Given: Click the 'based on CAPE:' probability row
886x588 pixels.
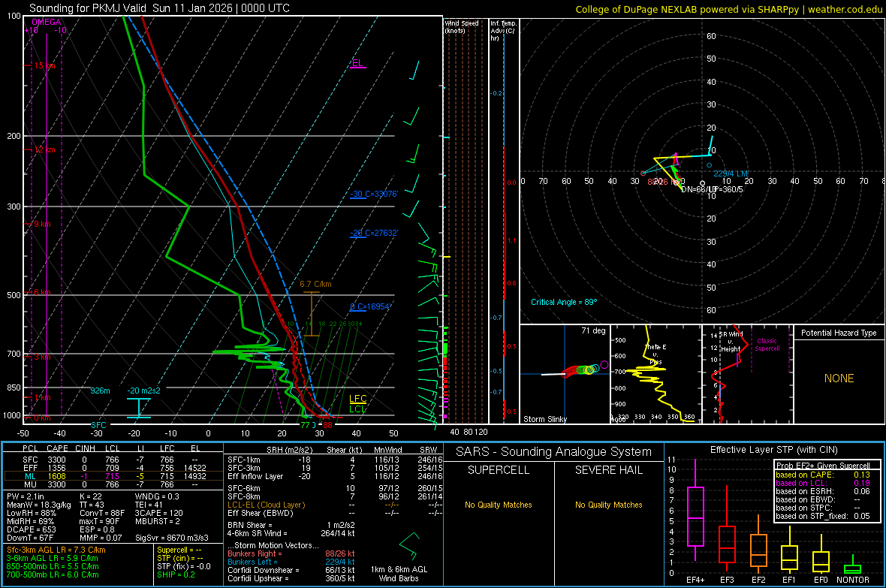Looking at the screenshot, I should pyautogui.click(x=823, y=475).
